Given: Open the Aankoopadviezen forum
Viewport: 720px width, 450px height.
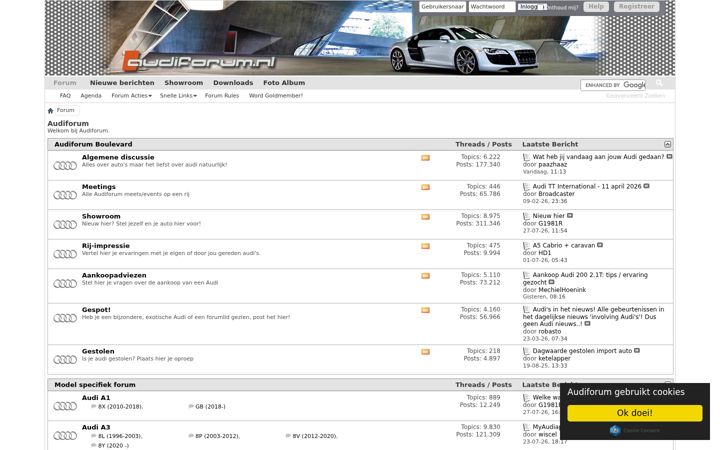Looking at the screenshot, I should point(114,275).
